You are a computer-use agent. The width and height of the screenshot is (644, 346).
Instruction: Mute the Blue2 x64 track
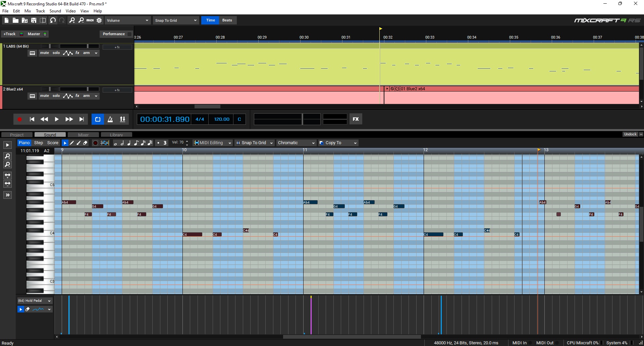(x=45, y=96)
